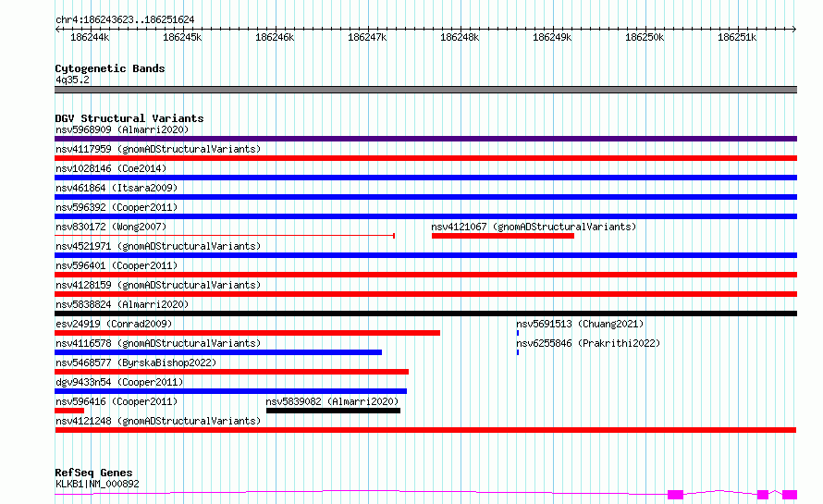Open the nsv5468577 (ByrskaBishop2022) variant
This screenshot has height=504, width=823.
click(x=231, y=372)
